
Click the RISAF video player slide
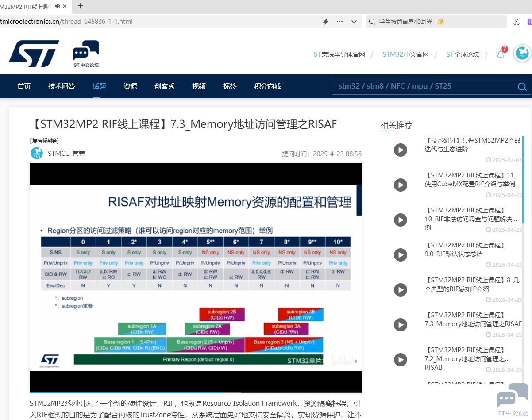196,277
